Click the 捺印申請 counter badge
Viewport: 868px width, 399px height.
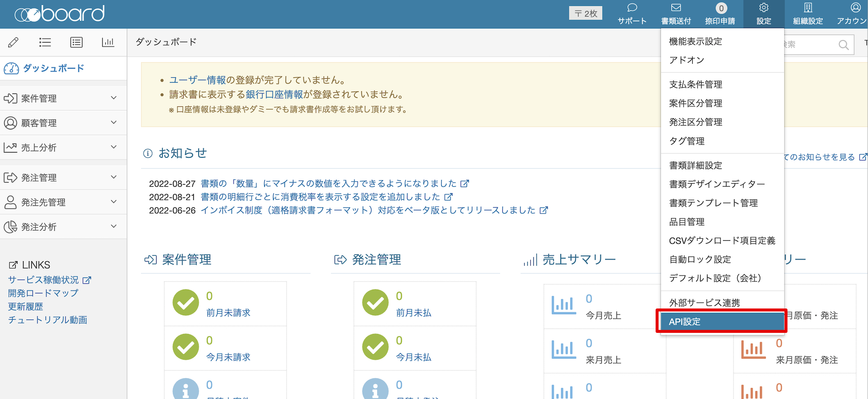[721, 8]
